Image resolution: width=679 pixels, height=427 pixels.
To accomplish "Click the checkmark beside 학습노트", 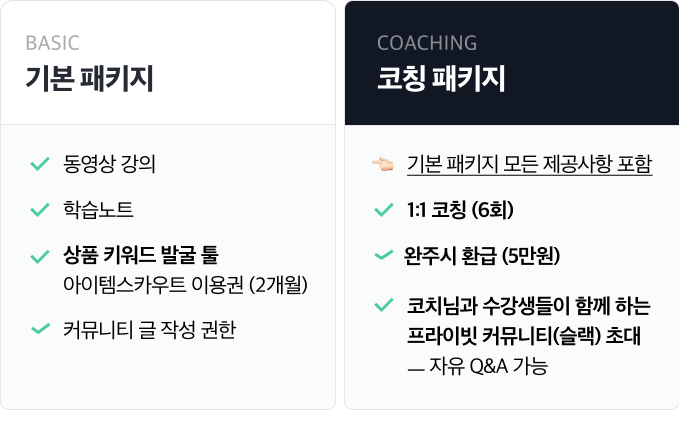I will [40, 210].
